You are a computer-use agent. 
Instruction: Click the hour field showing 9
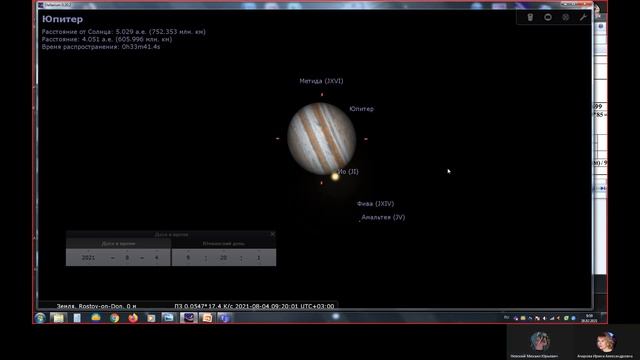point(188,258)
